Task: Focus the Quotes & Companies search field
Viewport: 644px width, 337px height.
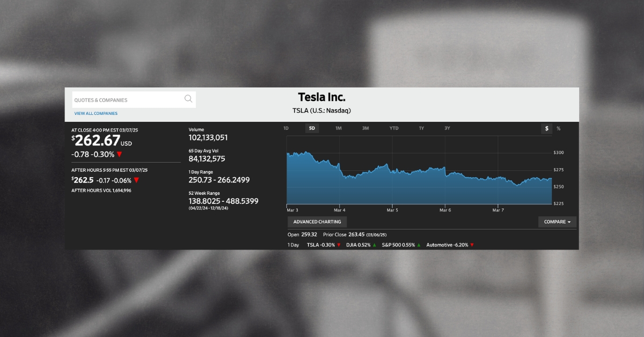Action: tap(134, 100)
